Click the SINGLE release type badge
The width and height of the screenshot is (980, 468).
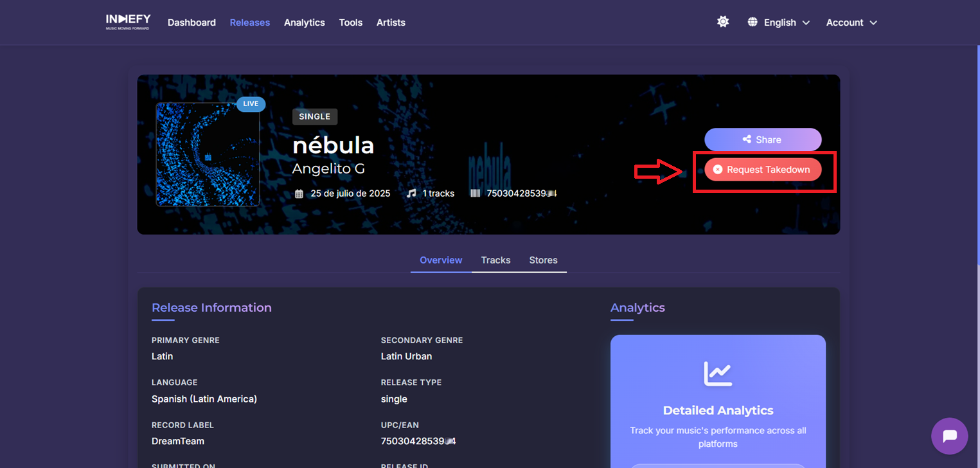point(315,116)
